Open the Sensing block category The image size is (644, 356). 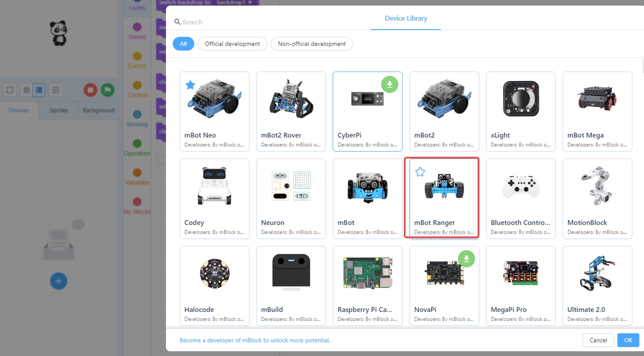[137, 118]
